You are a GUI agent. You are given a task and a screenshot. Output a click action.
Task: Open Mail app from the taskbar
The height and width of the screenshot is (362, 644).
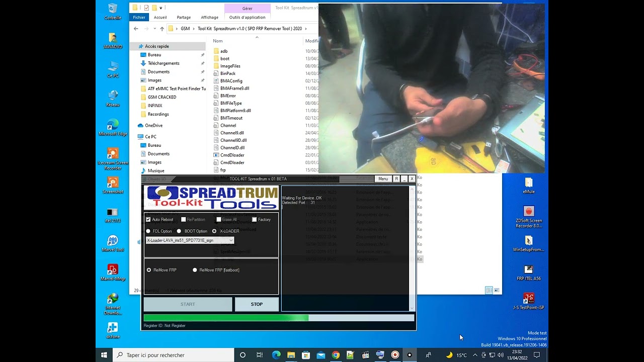pos(320,355)
